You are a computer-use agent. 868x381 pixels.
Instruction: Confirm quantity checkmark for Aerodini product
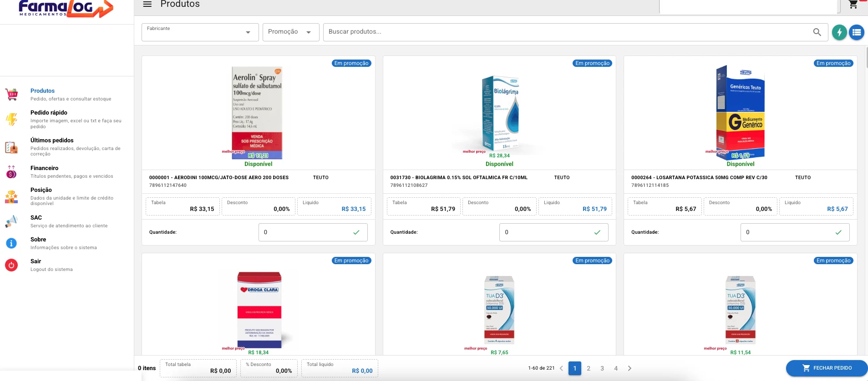coord(356,232)
